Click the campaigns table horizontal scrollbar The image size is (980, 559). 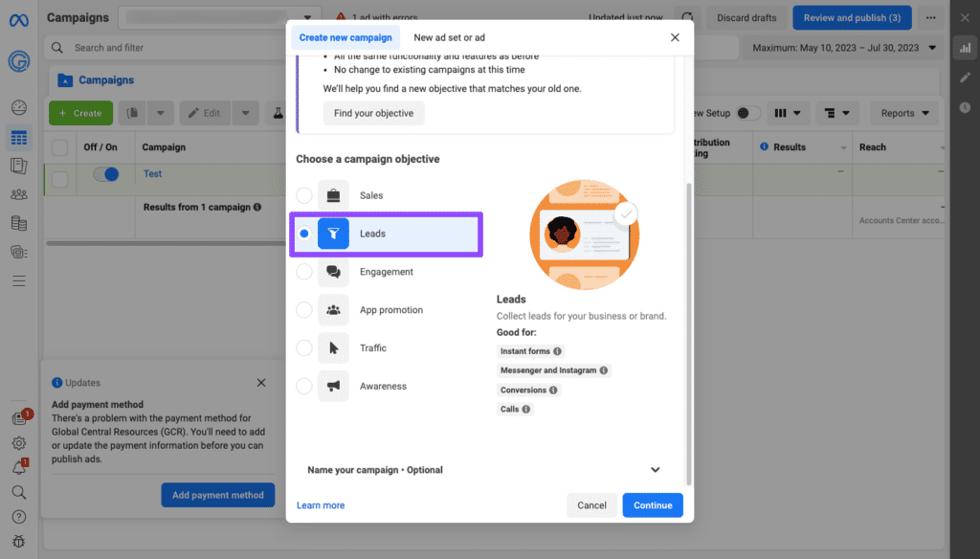[166, 243]
